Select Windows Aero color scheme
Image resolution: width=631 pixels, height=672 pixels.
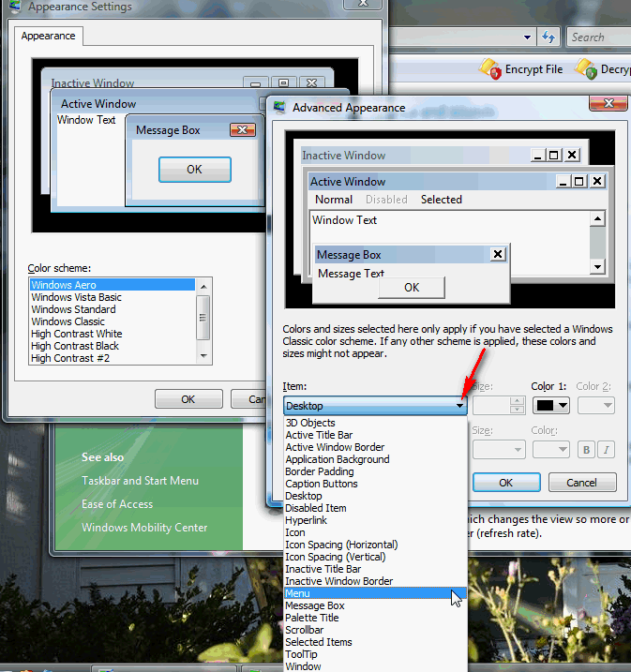coord(113,285)
